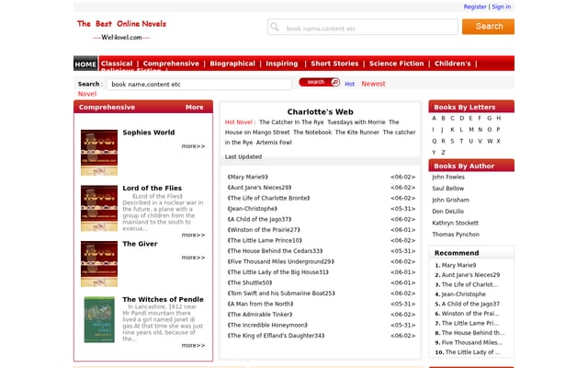Open The Giver cover thumbnail

(x=99, y=264)
